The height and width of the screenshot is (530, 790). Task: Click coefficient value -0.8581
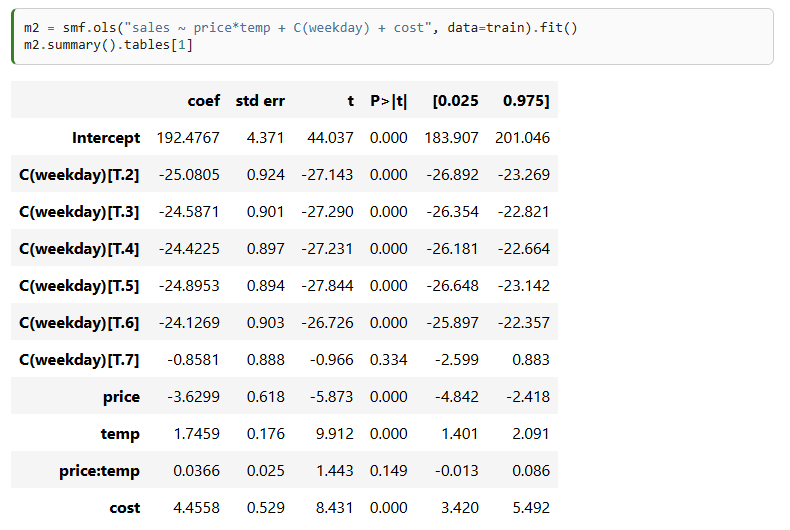click(x=193, y=360)
